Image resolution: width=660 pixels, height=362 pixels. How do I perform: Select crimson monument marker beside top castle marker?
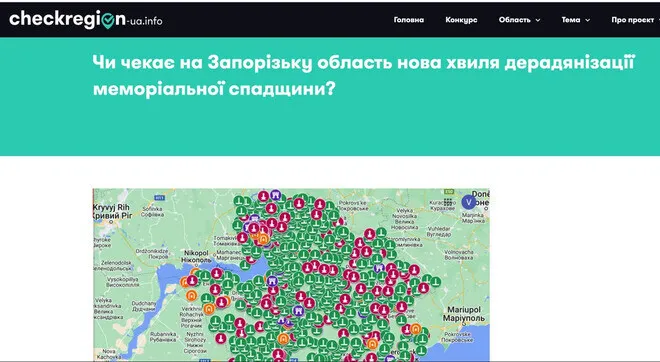[263, 196]
